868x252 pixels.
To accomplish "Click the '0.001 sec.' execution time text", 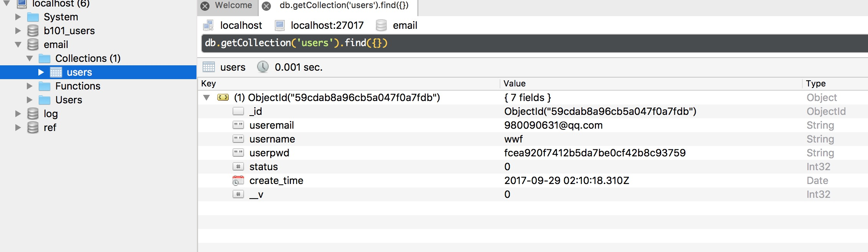I will pos(299,67).
